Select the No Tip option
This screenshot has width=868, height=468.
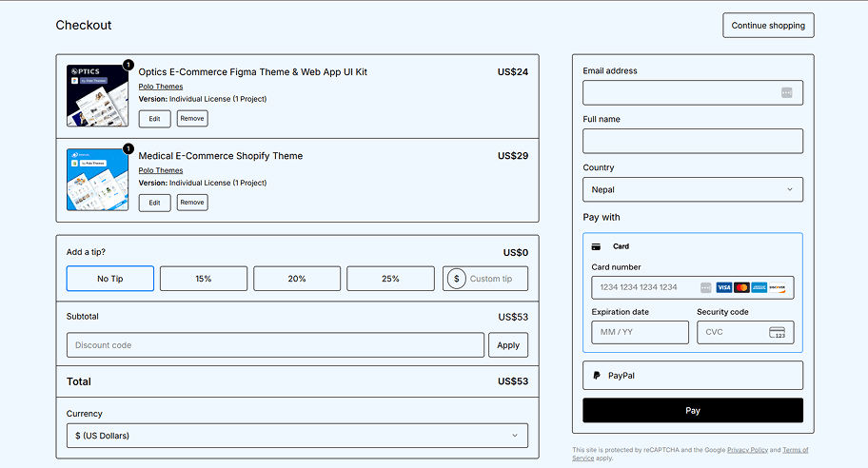pos(110,279)
